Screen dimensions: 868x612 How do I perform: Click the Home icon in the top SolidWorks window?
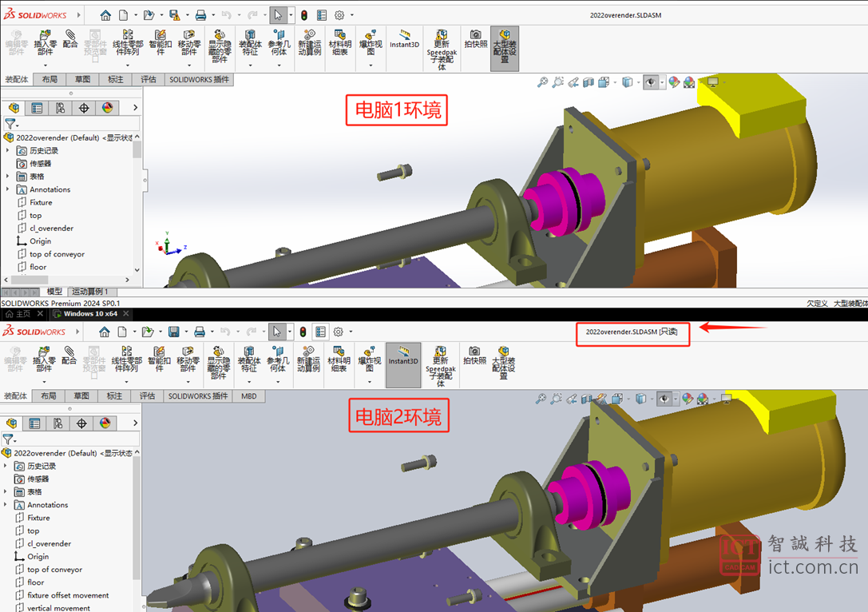tap(105, 15)
